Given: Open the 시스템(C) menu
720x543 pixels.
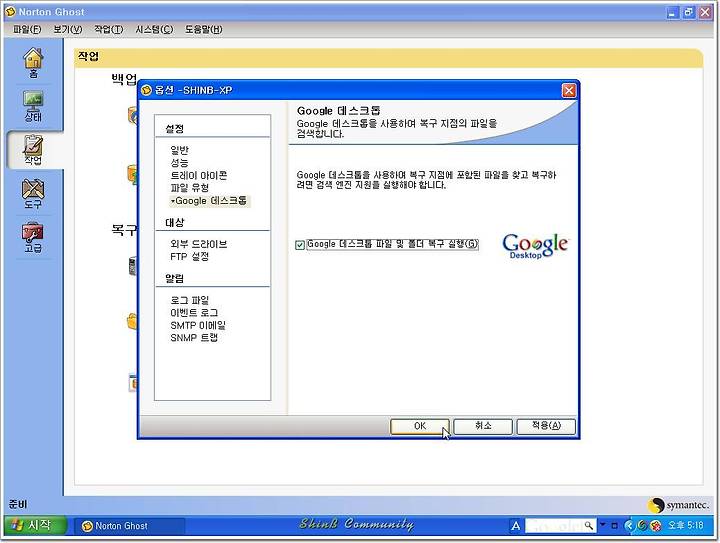Looking at the screenshot, I should point(154,29).
